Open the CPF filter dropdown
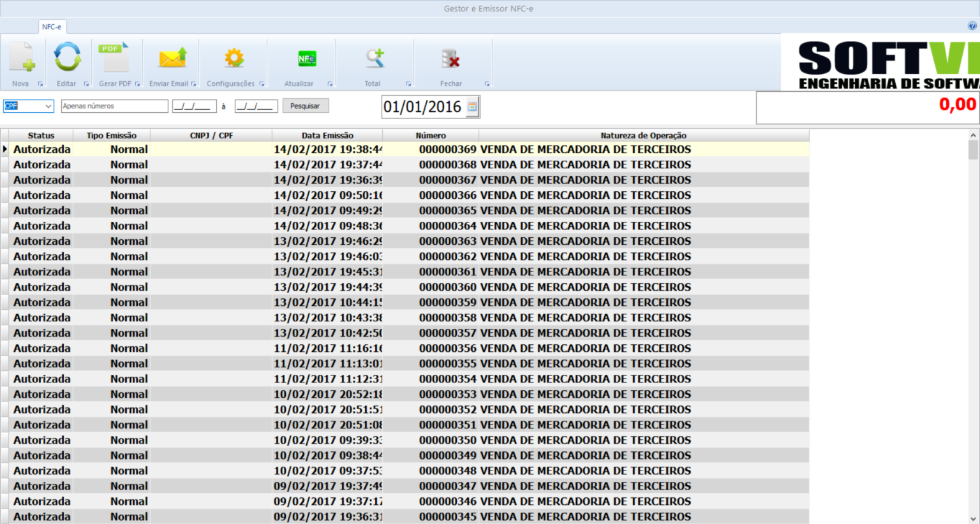This screenshot has height=524, width=980. 48,106
